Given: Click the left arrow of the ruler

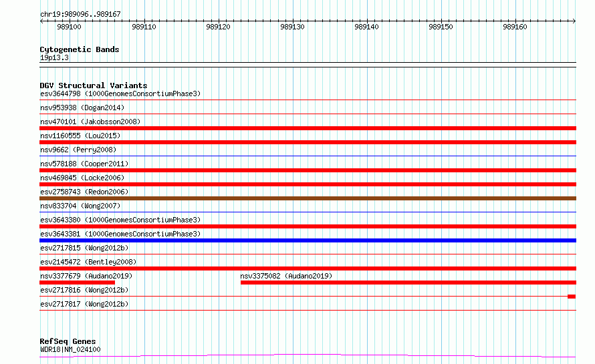Looking at the screenshot, I should point(41,21).
